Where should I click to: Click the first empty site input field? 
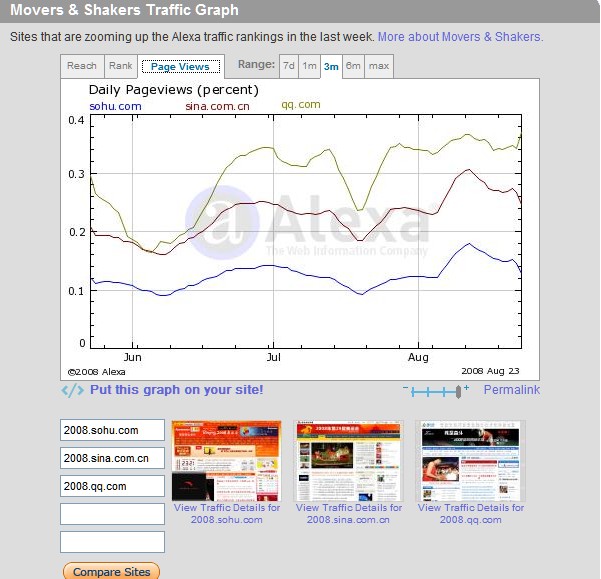(112, 514)
